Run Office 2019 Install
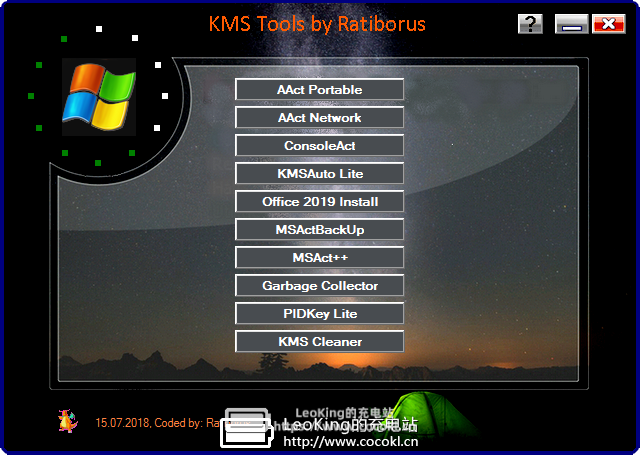Screen dimensions: 640x455 [x=319, y=201]
